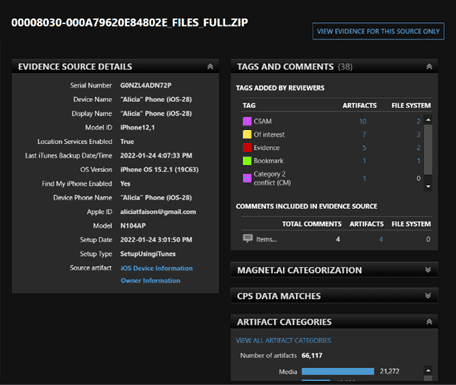Collapse the Artifact Categories panel
The image size is (456, 385).
(x=429, y=322)
